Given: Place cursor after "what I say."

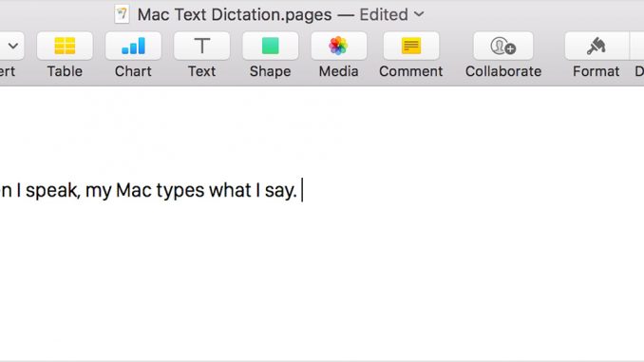Looking at the screenshot, I should click(x=301, y=190).
